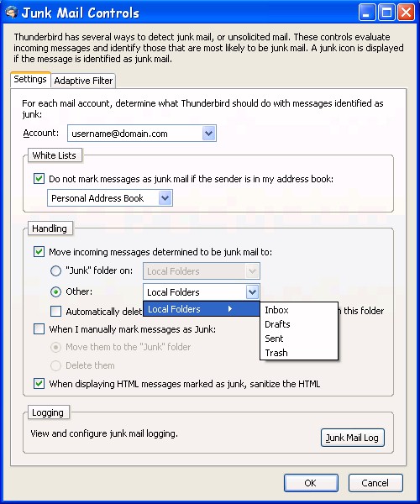Open the Personal Address Book dropdown
Screen dimensions: 420x504
110,198
